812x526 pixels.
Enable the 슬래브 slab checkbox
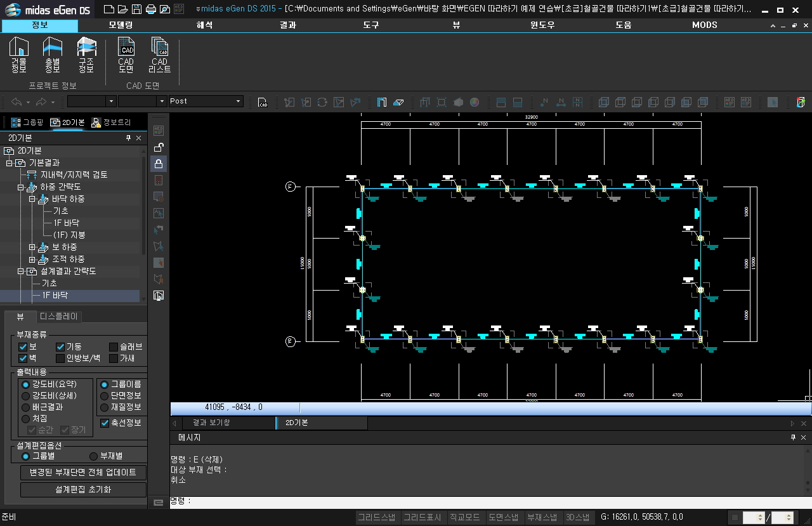114,347
